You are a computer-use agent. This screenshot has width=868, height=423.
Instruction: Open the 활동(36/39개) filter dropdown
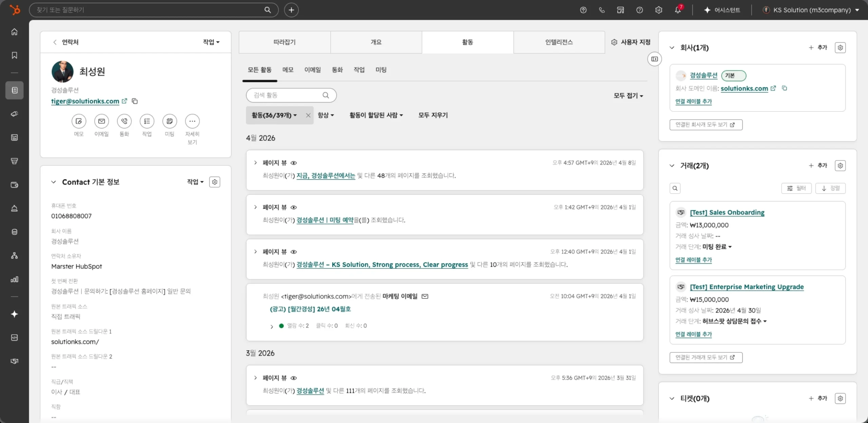click(x=274, y=115)
